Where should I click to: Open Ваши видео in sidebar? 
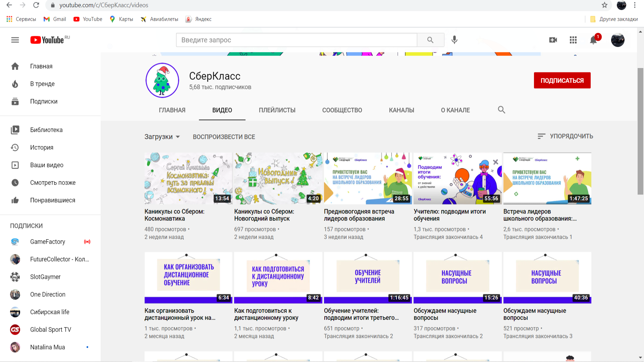[x=50, y=165]
